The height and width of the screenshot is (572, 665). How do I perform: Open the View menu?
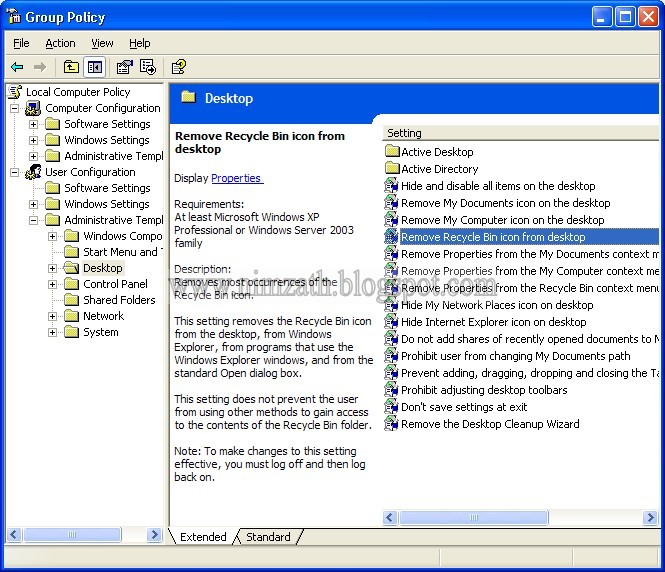coord(102,43)
